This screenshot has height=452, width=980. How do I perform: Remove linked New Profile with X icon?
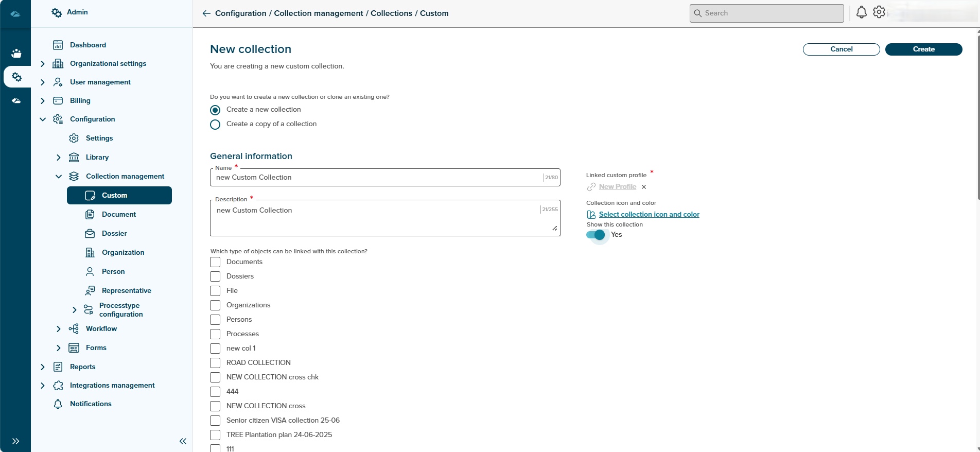644,187
